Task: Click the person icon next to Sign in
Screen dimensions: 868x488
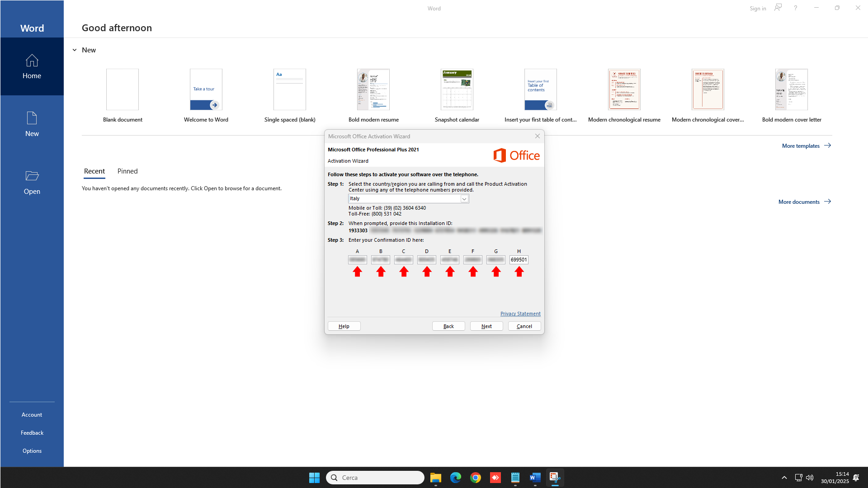Action: 778,8
